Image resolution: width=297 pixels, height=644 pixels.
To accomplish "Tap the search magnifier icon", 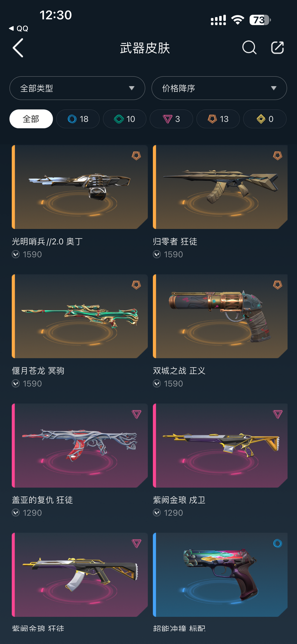I will pyautogui.click(x=249, y=48).
